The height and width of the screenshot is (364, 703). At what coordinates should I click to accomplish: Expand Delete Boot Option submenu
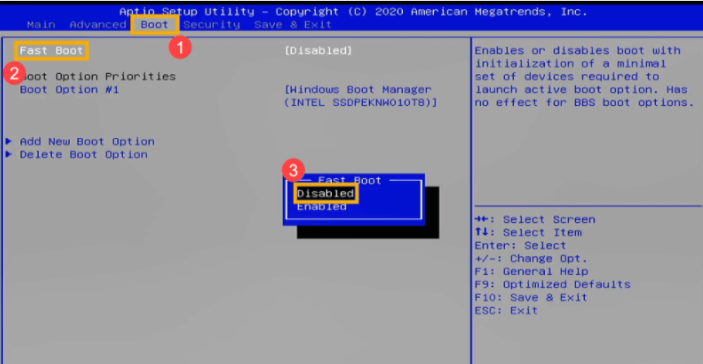pyautogui.click(x=83, y=155)
